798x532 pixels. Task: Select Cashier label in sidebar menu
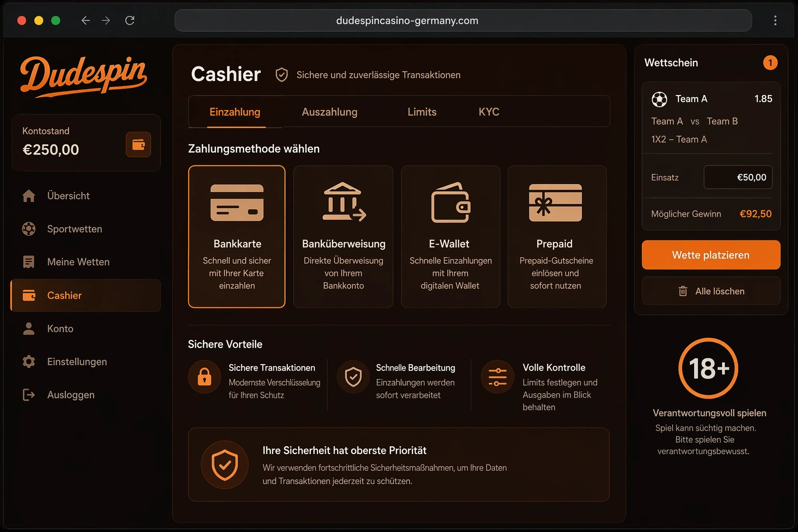[64, 296]
